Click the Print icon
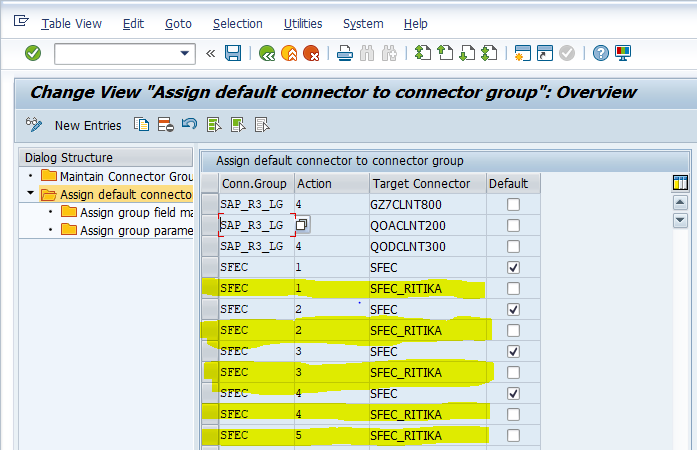 click(345, 53)
